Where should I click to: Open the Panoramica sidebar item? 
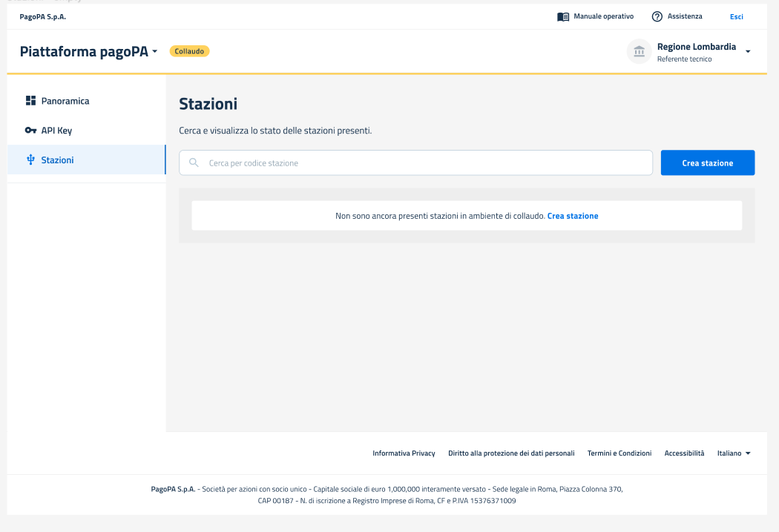point(65,101)
